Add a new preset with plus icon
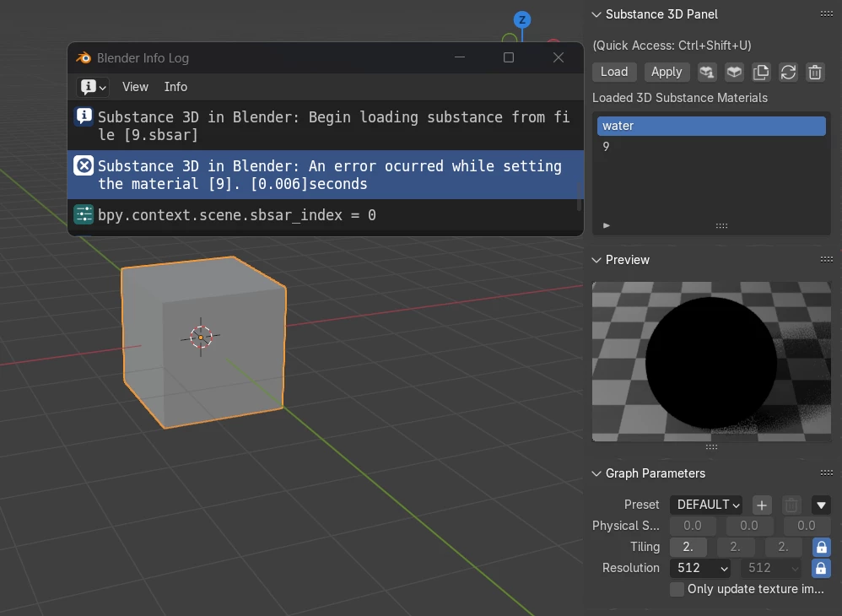Image resolution: width=842 pixels, height=616 pixels. [x=762, y=505]
